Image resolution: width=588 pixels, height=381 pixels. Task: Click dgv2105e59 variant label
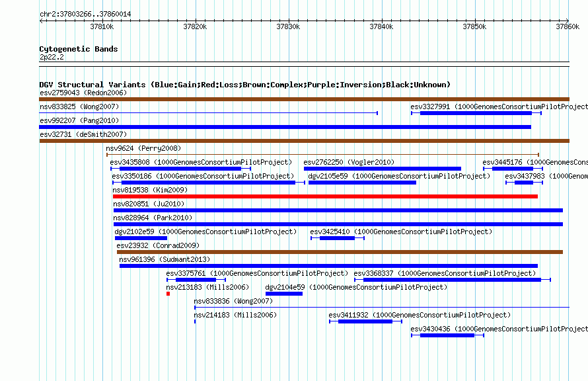tap(399, 176)
